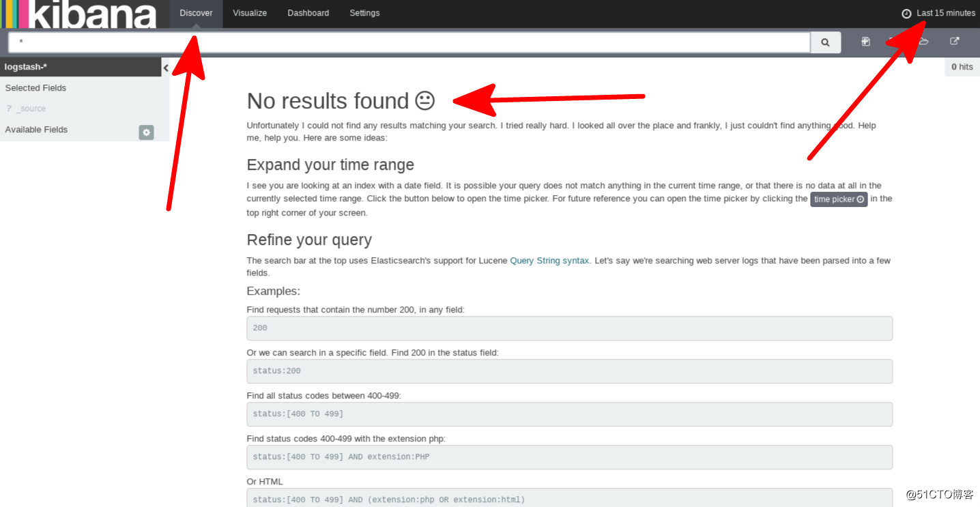This screenshot has height=507, width=980.
Task: Click the Available Fields heading
Action: point(36,130)
